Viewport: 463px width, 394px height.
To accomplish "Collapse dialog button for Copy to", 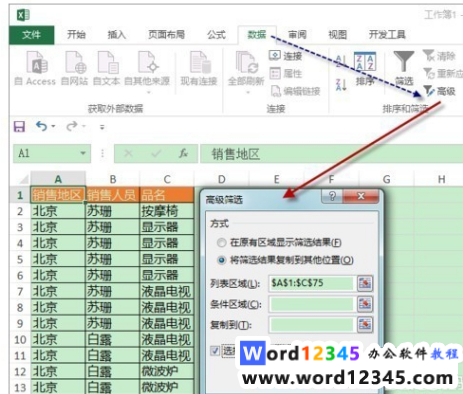I will (365, 325).
